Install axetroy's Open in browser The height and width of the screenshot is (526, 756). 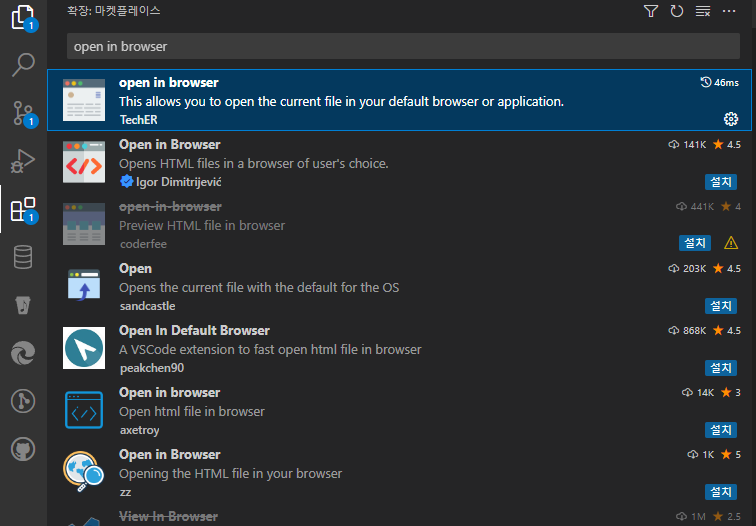721,430
